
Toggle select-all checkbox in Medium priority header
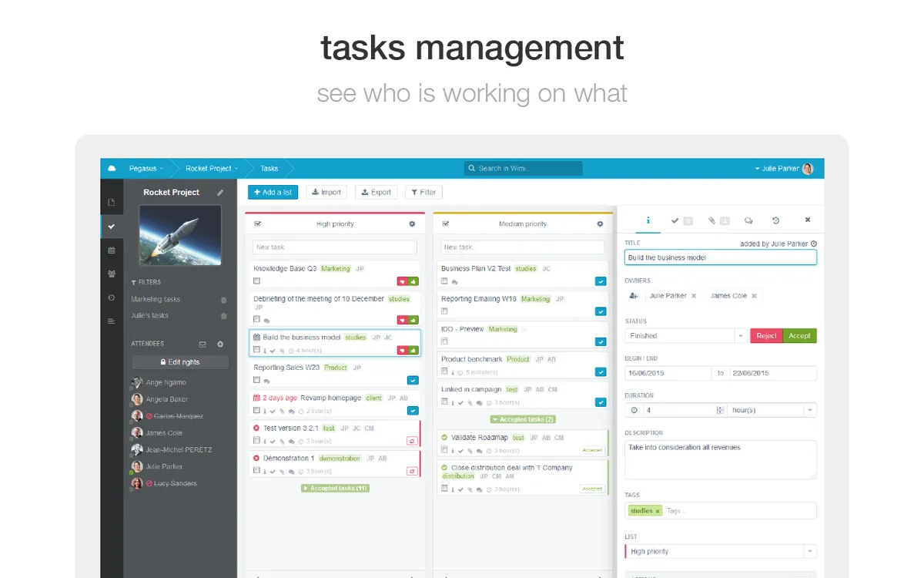[445, 224]
